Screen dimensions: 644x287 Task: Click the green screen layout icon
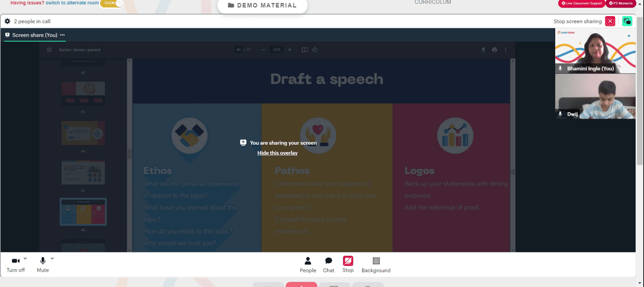[627, 21]
